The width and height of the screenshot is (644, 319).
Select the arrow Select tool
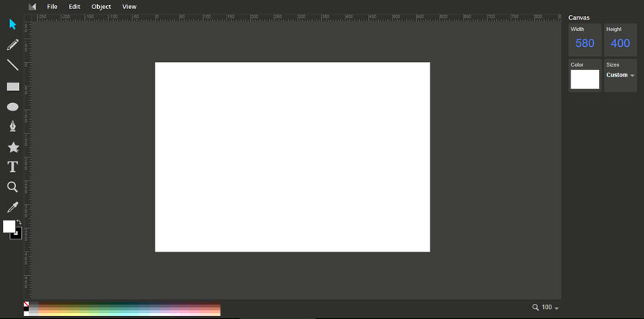[12, 24]
